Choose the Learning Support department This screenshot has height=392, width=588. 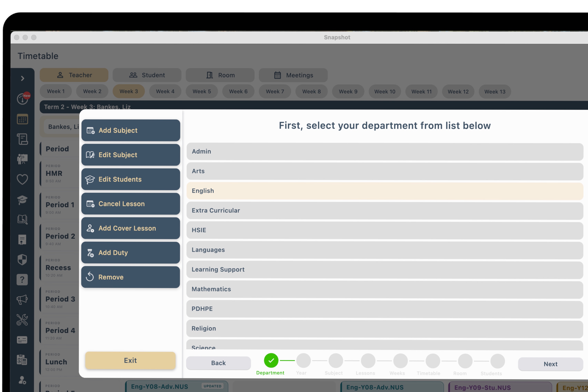(x=385, y=269)
